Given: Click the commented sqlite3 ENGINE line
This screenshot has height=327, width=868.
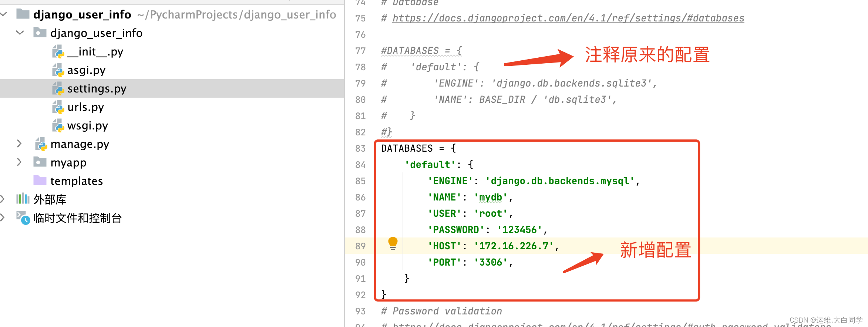Looking at the screenshot, I should (x=519, y=83).
